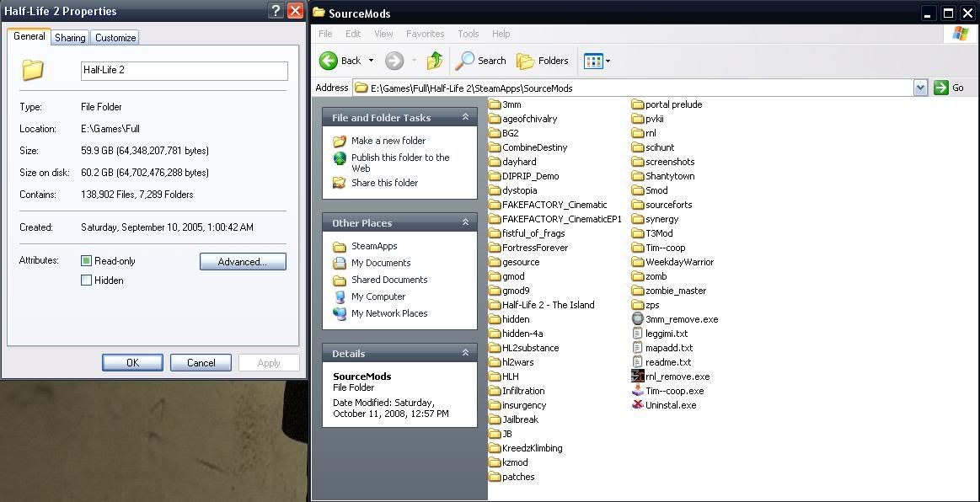Select the leggimi.txt text file icon

638,334
